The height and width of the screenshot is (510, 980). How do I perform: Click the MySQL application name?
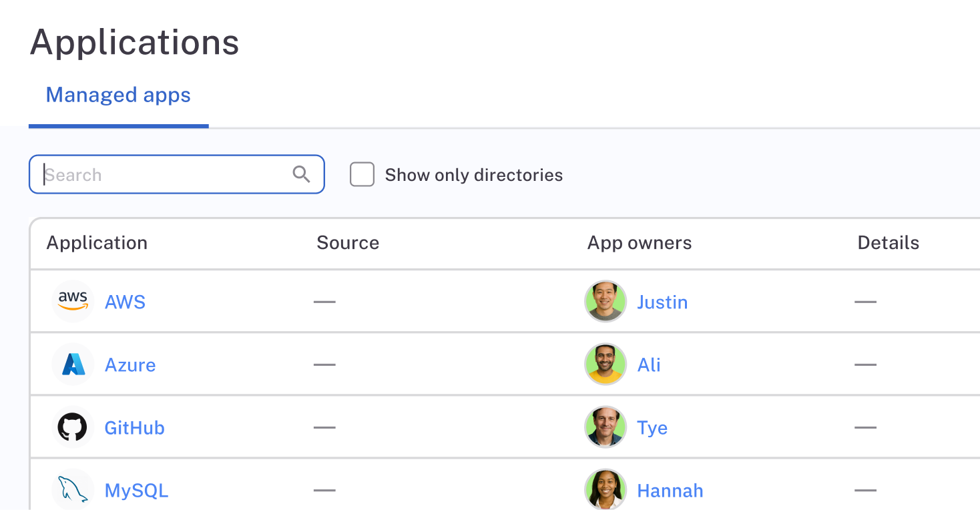136,489
